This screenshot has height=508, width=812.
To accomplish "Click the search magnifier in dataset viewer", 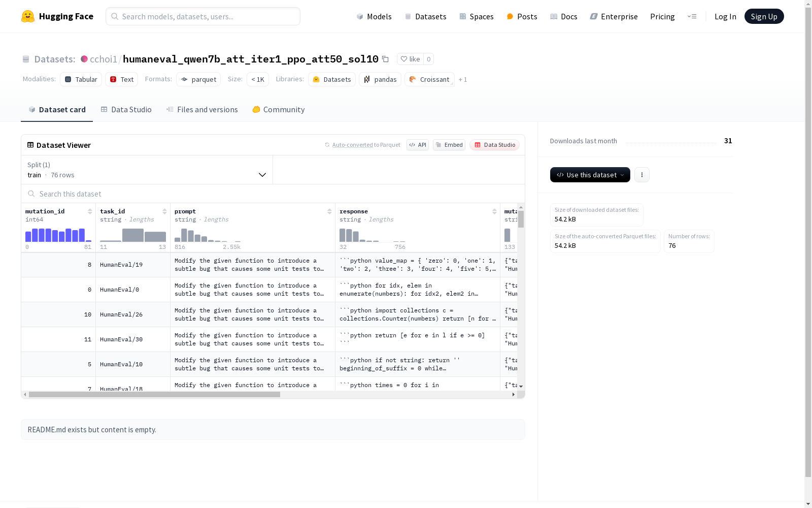I will coord(31,194).
